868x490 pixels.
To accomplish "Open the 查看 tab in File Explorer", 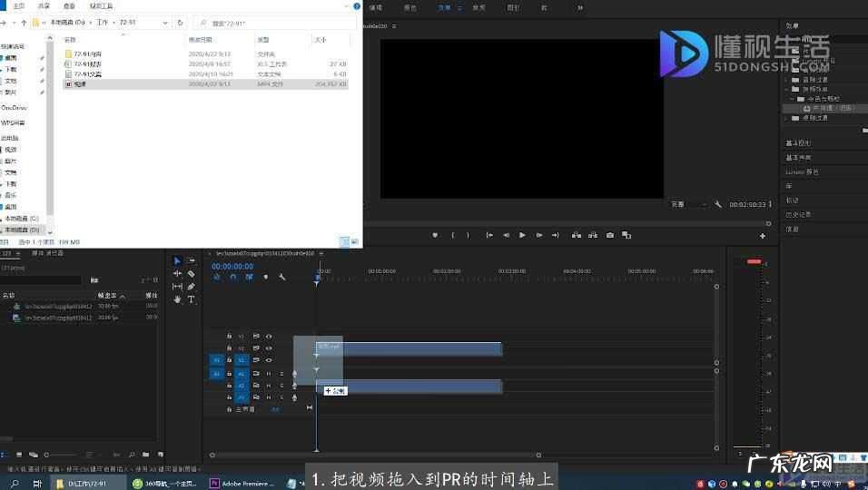I will 69,5.
